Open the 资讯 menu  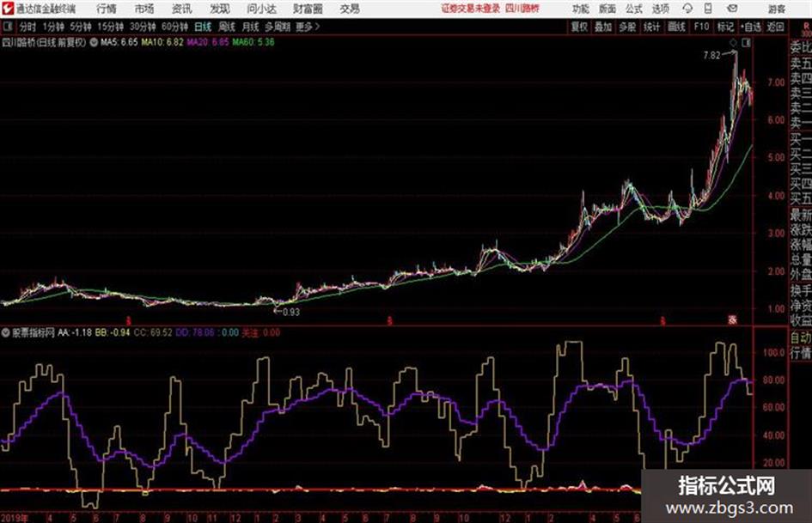(182, 9)
